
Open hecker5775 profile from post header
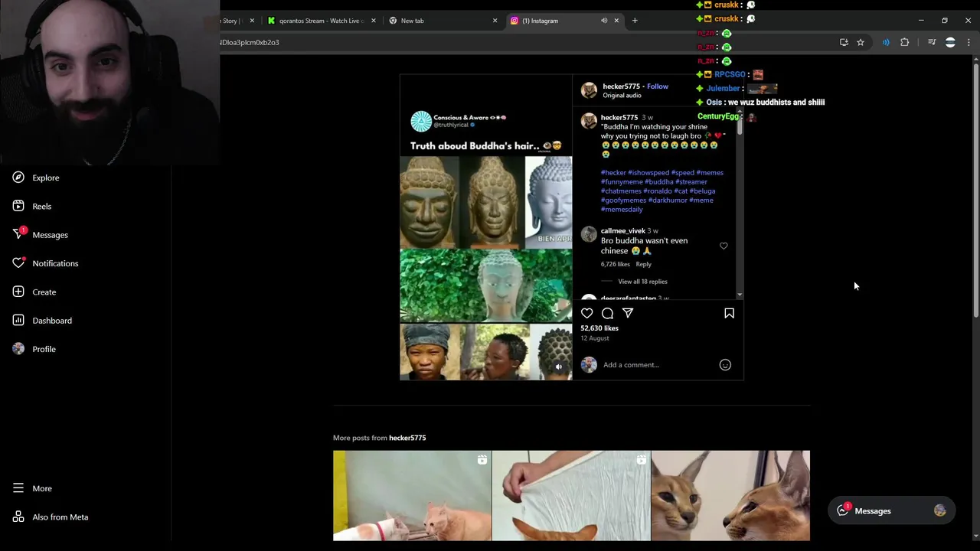[621, 86]
